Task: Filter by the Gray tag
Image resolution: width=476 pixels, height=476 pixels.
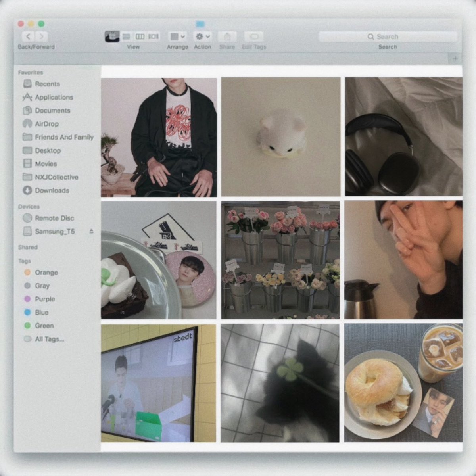Action: (x=42, y=286)
